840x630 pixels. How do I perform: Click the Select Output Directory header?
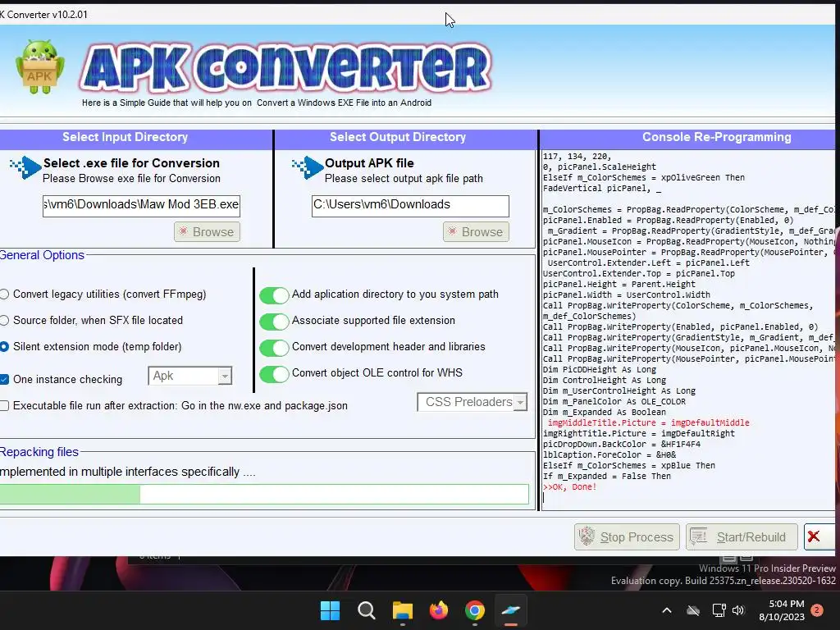point(398,137)
